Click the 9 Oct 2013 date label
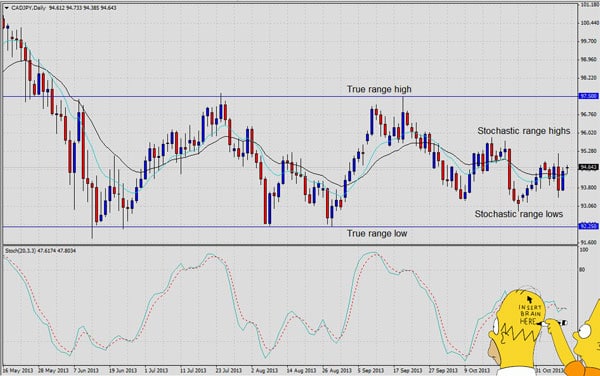Viewport: 600px width, 376px height. (477, 371)
